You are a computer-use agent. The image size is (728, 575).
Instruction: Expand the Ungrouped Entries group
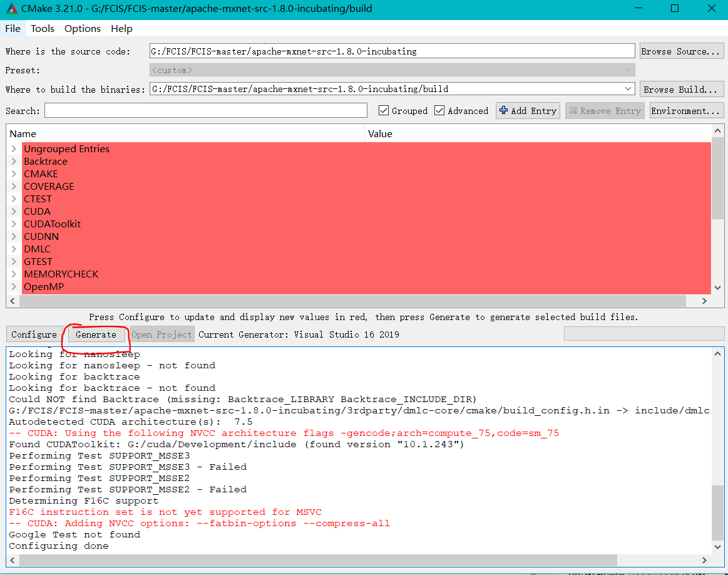[14, 148]
